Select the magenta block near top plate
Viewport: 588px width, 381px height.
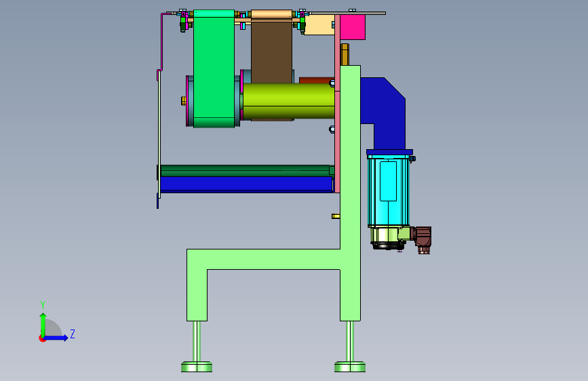coord(353,27)
